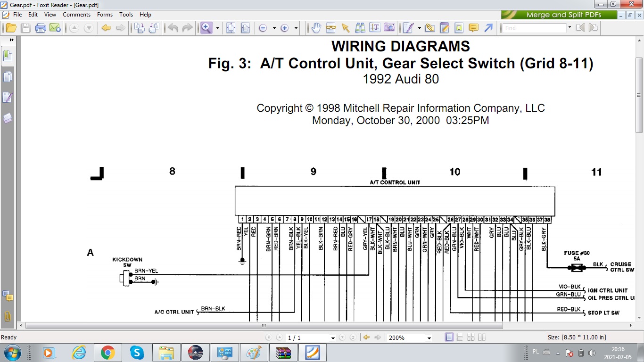Click inside the Find search field
The image size is (644, 362).
(534, 28)
